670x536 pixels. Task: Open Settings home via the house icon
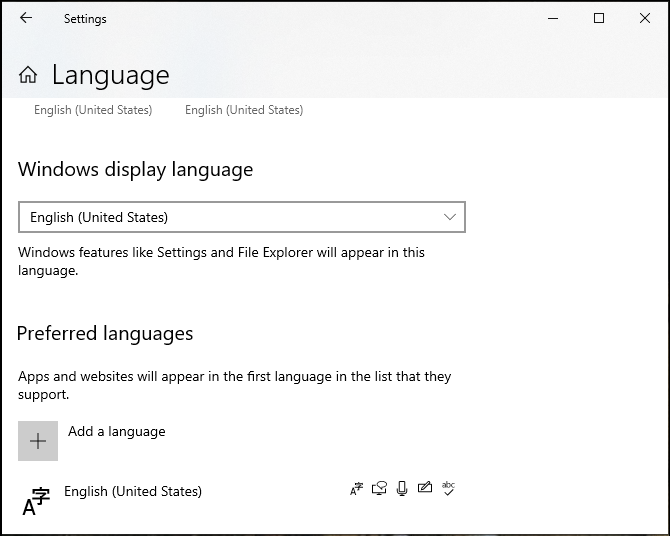click(x=28, y=75)
